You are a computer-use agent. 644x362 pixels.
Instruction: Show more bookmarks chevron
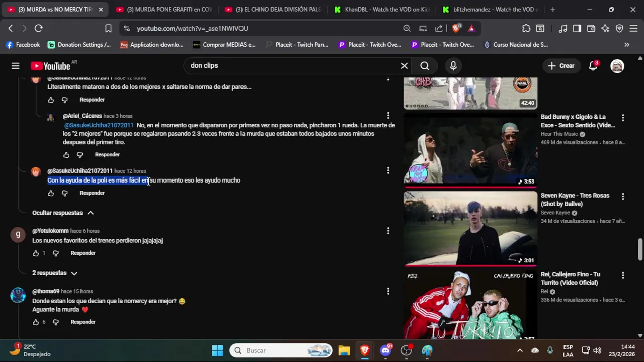coord(627,45)
